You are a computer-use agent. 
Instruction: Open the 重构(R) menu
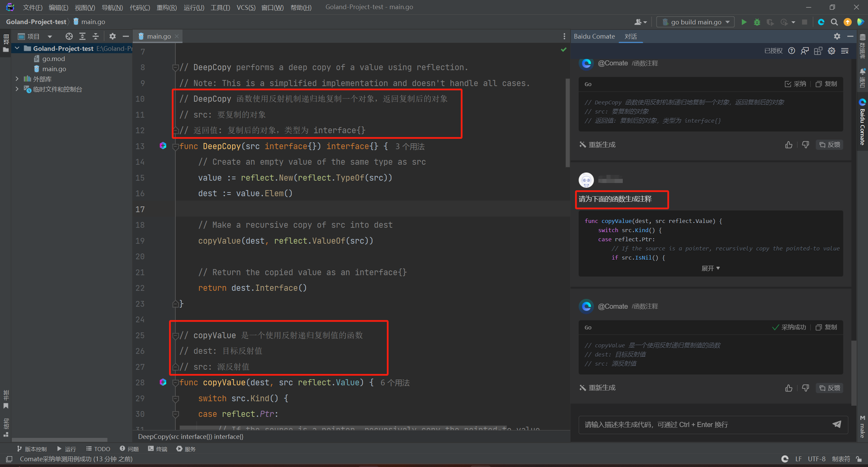(x=167, y=7)
